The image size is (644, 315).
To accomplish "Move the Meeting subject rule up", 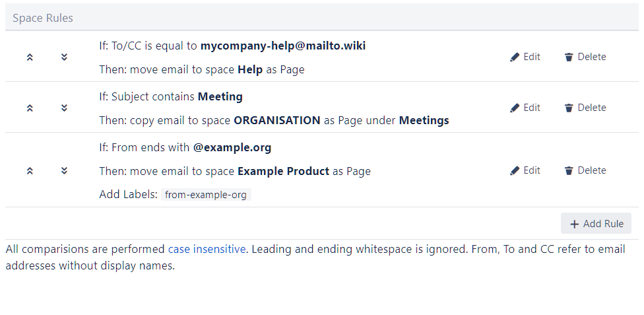I will pyautogui.click(x=30, y=108).
